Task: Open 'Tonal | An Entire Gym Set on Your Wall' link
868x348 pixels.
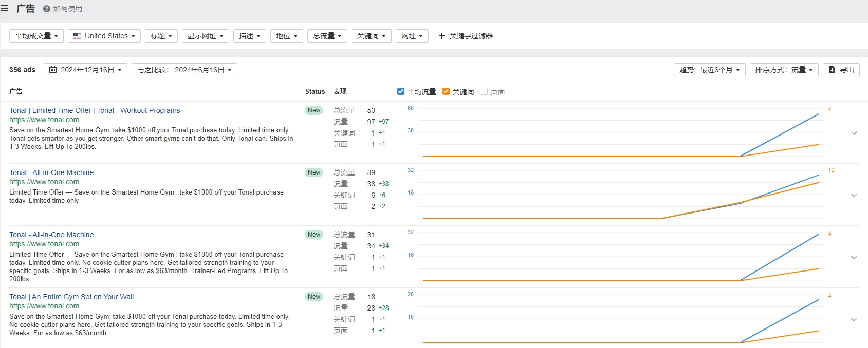Action: point(71,297)
